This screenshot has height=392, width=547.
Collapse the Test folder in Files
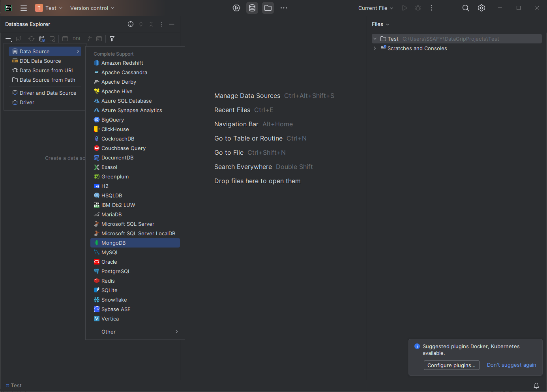pos(375,39)
